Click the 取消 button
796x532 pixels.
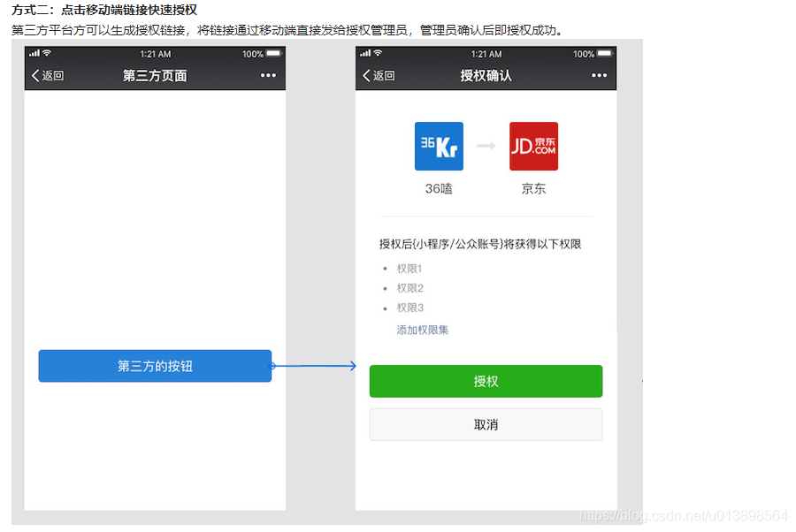(x=486, y=424)
